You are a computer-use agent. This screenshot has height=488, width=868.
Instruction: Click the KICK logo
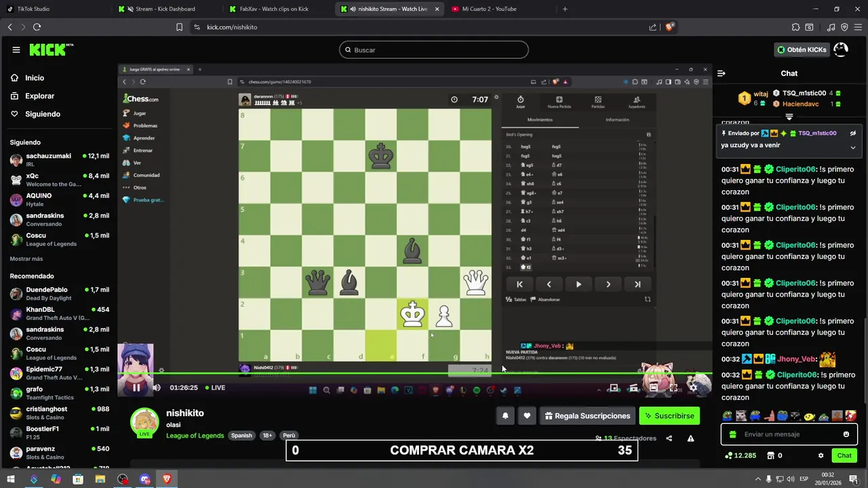pos(52,49)
